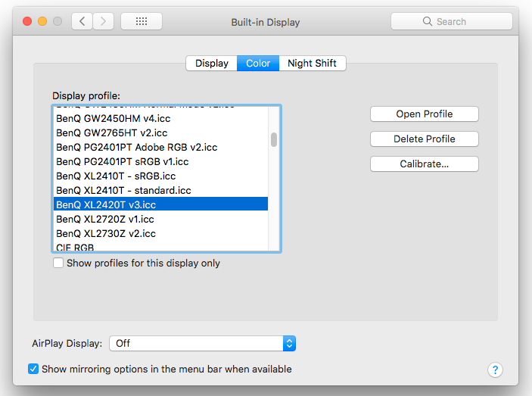Pick BenQ XL2410T - sRGB.icc profile
The image size is (532, 396).
pos(161,176)
